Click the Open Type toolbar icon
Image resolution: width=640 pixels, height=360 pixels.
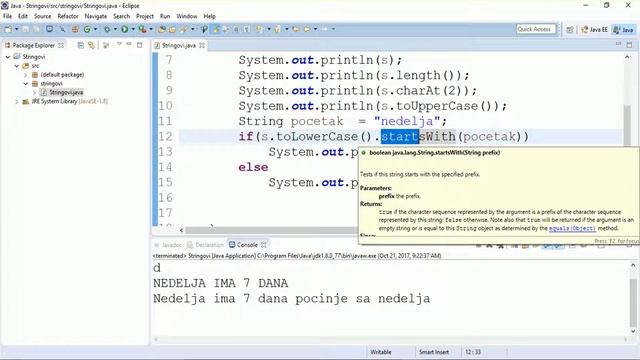click(x=162, y=29)
